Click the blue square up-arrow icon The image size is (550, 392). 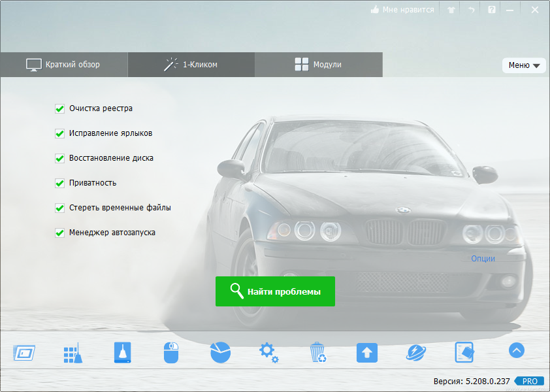point(367,353)
